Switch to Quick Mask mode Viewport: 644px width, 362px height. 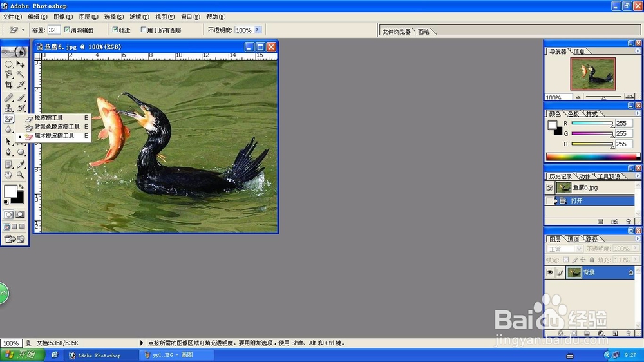(20, 214)
